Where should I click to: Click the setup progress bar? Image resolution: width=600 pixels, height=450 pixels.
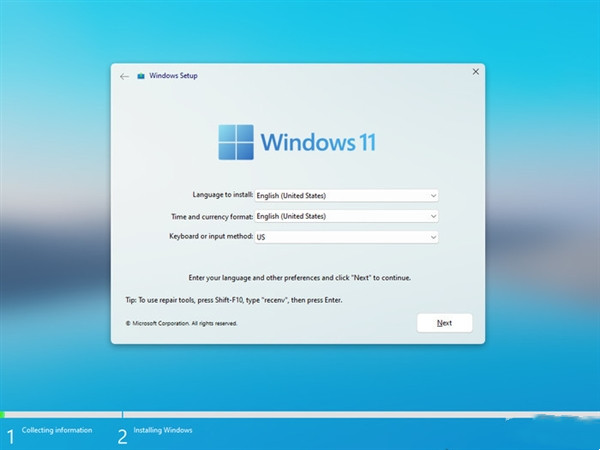click(x=300, y=414)
